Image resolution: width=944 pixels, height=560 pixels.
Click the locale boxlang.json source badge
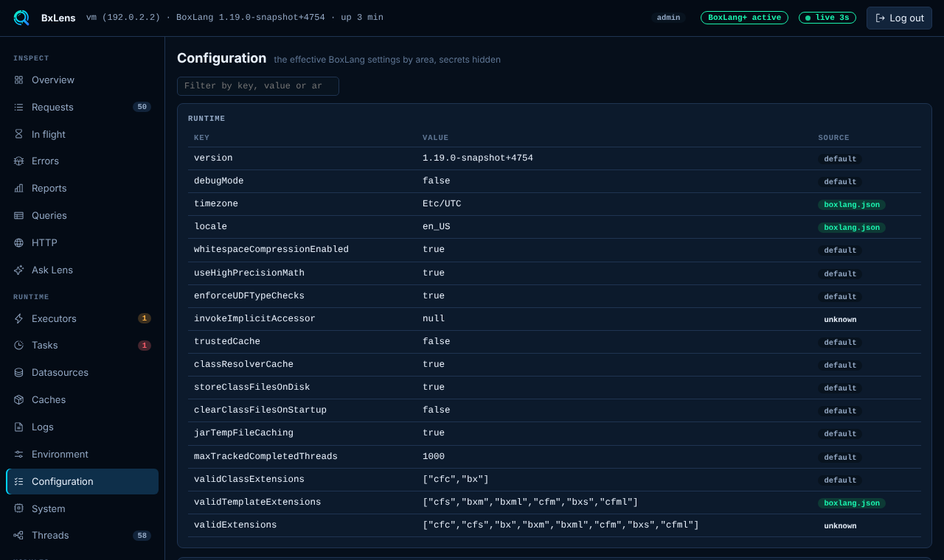[x=852, y=228]
